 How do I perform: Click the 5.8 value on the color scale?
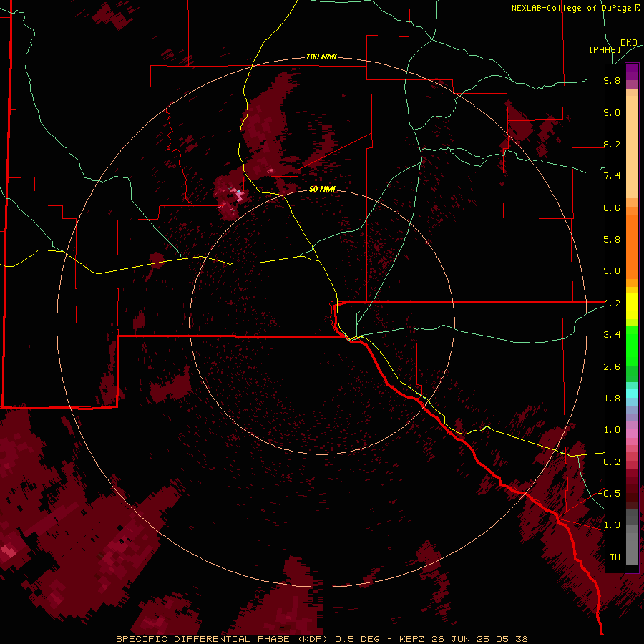(612, 240)
